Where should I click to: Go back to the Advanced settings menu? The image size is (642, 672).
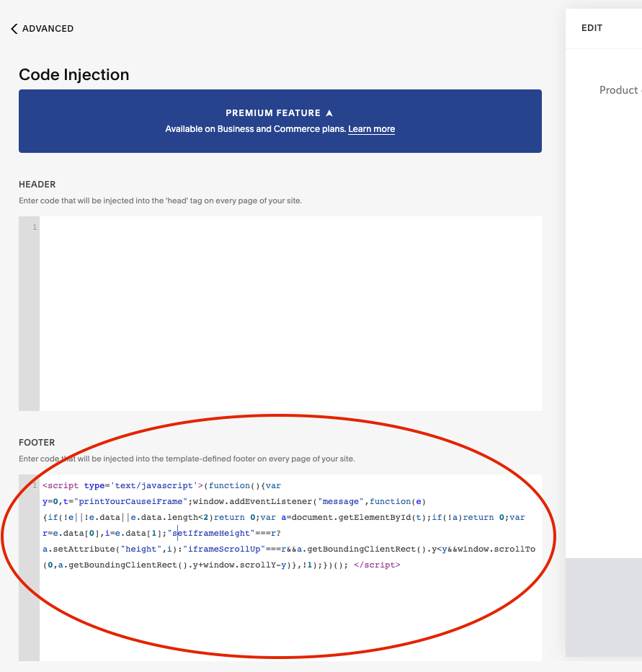click(x=42, y=29)
